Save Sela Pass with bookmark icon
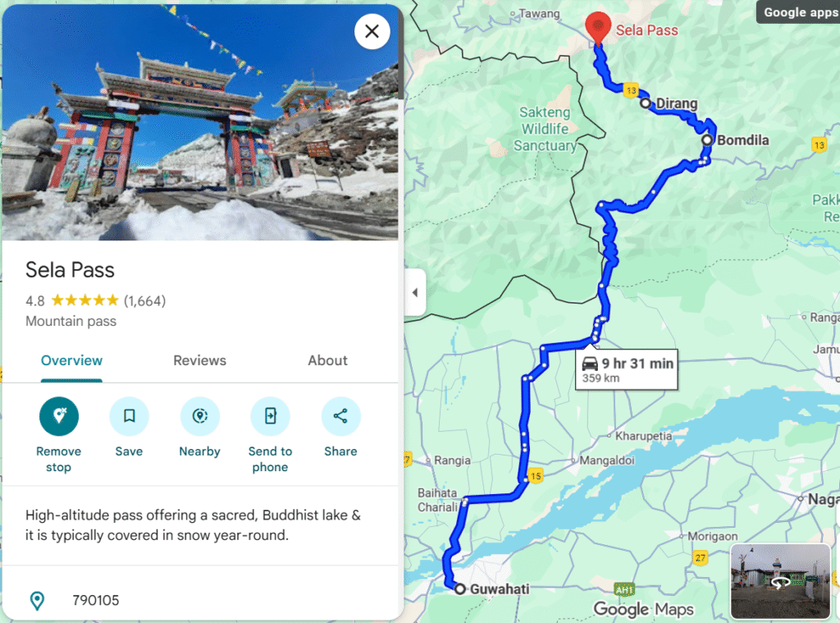This screenshot has height=623, width=840. [129, 416]
